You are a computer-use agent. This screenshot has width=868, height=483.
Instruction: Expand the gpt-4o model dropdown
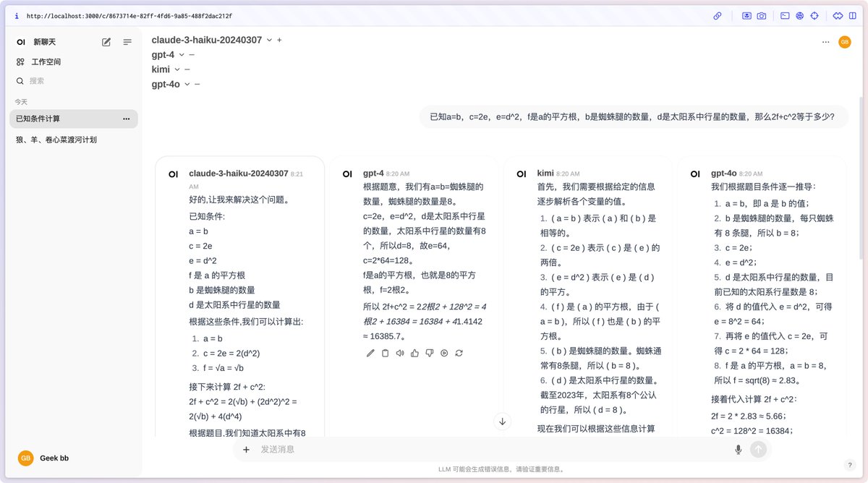187,84
